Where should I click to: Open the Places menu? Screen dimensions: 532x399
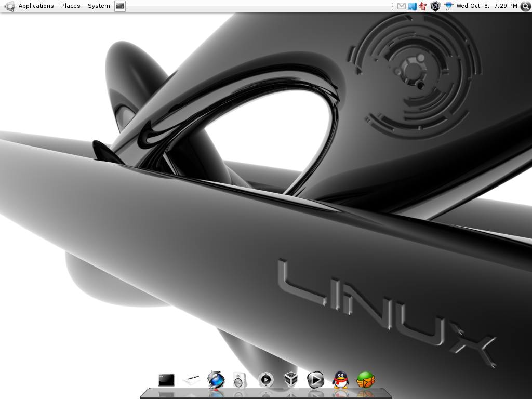pyautogui.click(x=71, y=6)
